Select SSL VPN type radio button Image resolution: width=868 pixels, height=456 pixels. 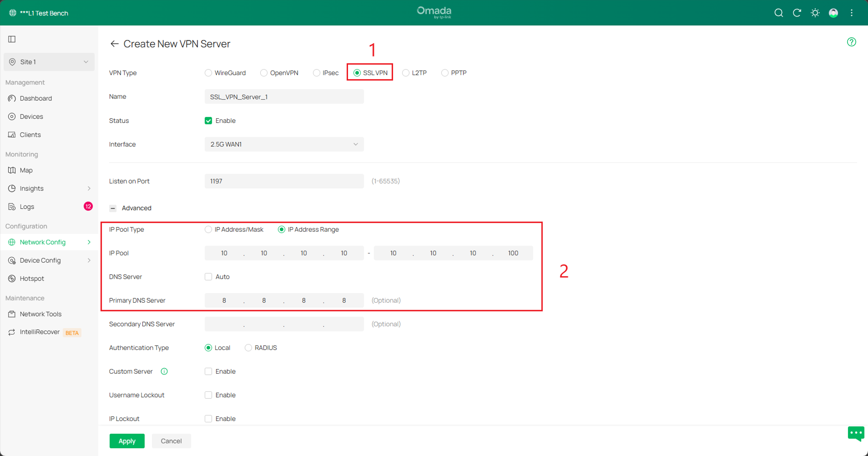[x=357, y=73]
